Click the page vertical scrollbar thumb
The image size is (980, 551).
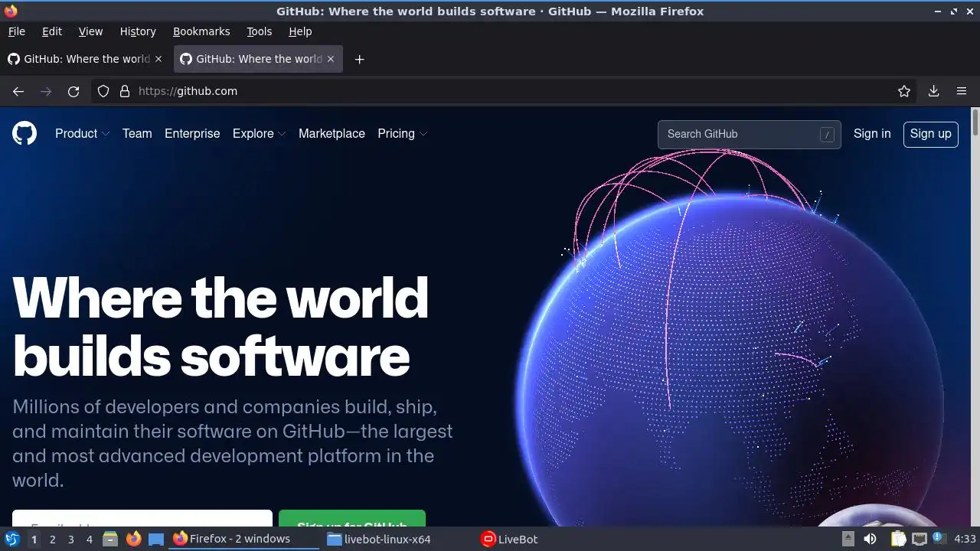point(975,123)
